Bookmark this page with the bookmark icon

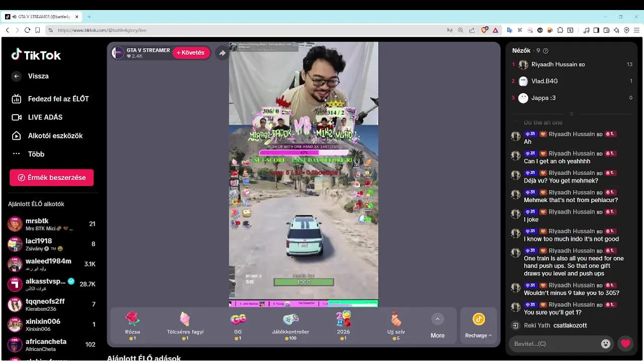[x=38, y=30]
